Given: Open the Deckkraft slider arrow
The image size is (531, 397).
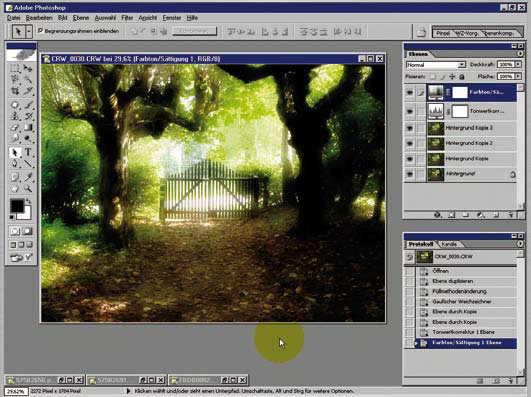Looking at the screenshot, I should point(518,64).
